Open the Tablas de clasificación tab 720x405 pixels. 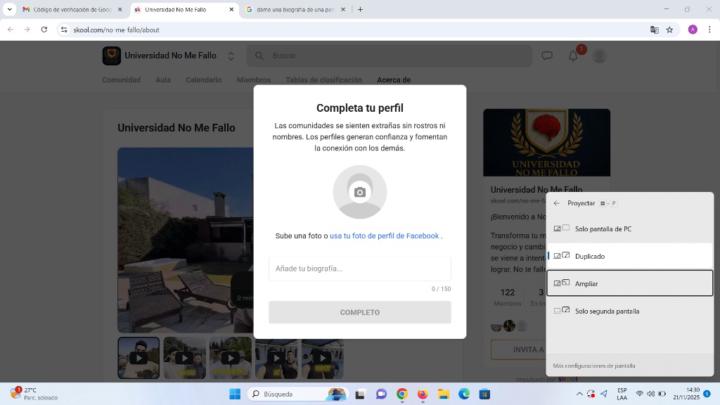coord(324,80)
